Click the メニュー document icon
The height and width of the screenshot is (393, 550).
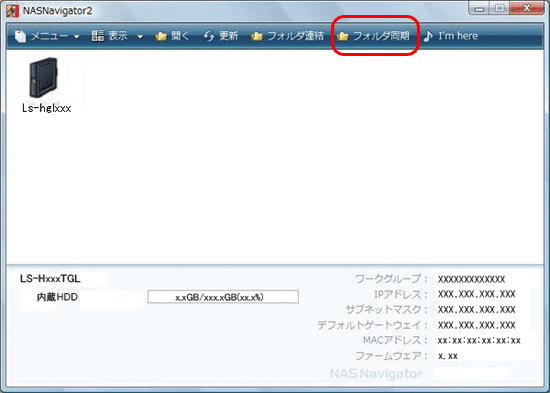pyautogui.click(x=21, y=36)
